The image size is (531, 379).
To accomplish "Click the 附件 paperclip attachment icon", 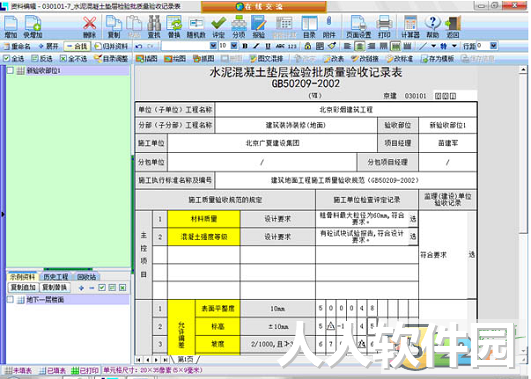I will point(329,26).
